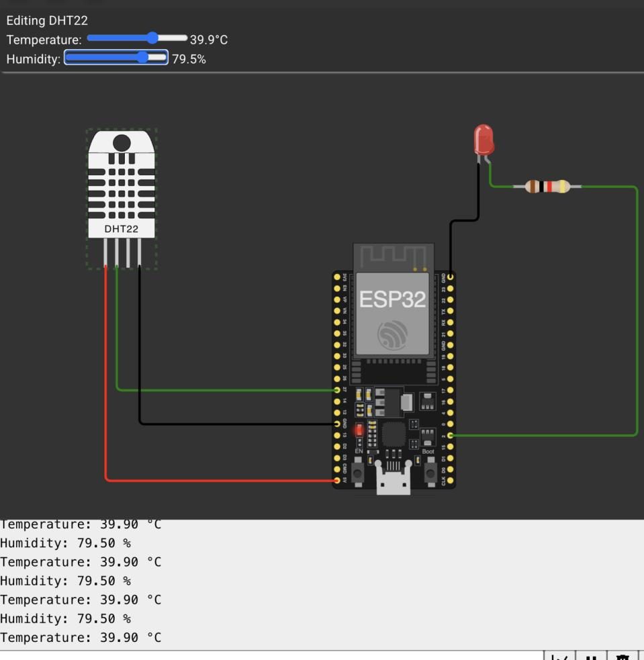Click ESP32 5V pin with red wire
This screenshot has width=644, height=660.
point(337,480)
